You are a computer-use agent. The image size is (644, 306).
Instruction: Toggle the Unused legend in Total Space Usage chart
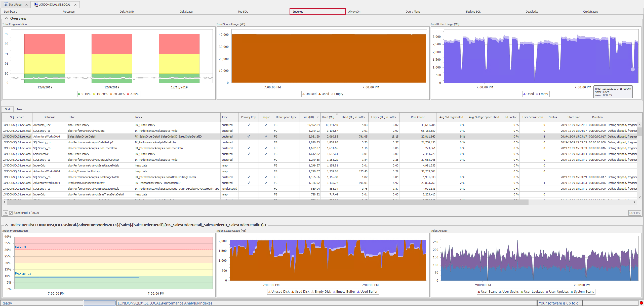pos(304,94)
